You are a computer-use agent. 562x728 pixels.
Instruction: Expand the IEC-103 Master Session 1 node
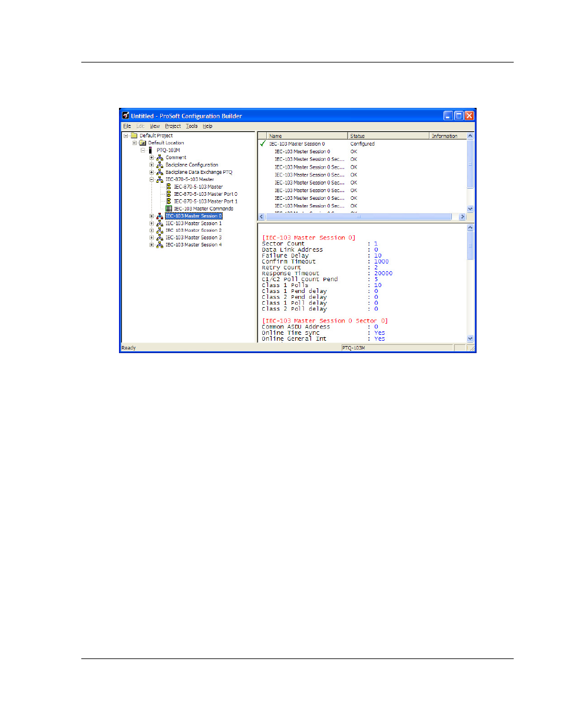[151, 223]
